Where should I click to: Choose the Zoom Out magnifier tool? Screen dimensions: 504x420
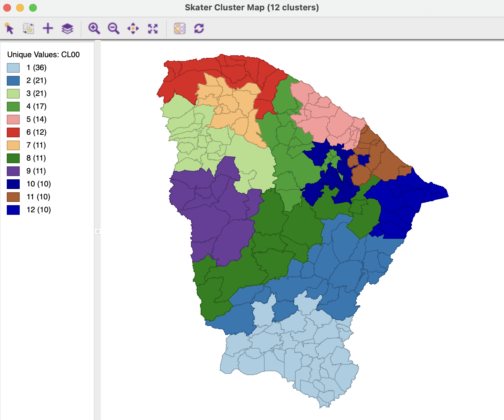click(113, 28)
